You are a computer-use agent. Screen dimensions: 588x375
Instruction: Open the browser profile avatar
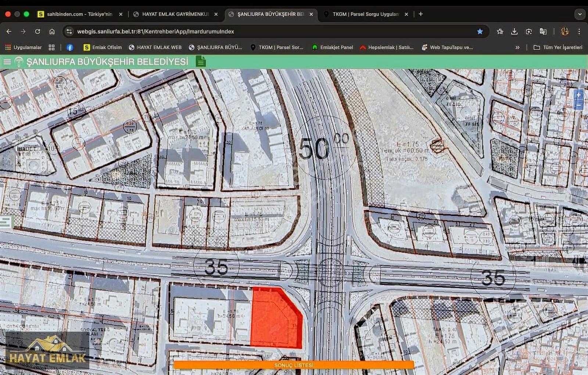tap(565, 32)
